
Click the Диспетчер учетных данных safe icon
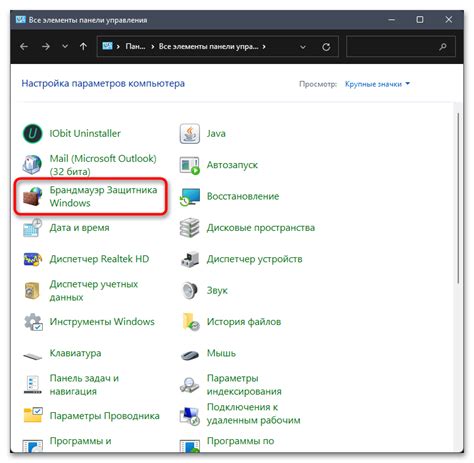click(x=32, y=290)
